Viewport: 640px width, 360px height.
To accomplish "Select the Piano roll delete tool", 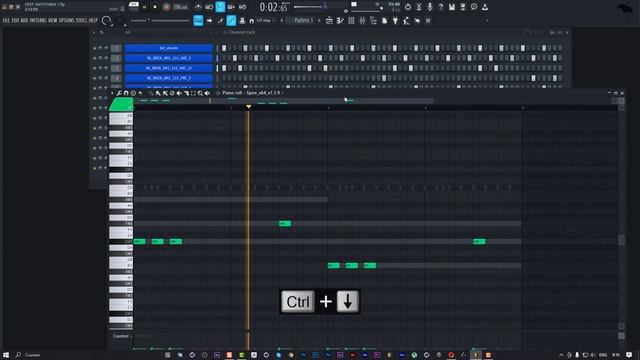I will [172, 93].
